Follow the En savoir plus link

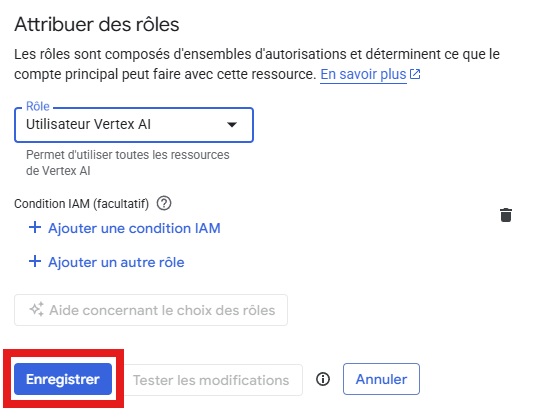(363, 74)
